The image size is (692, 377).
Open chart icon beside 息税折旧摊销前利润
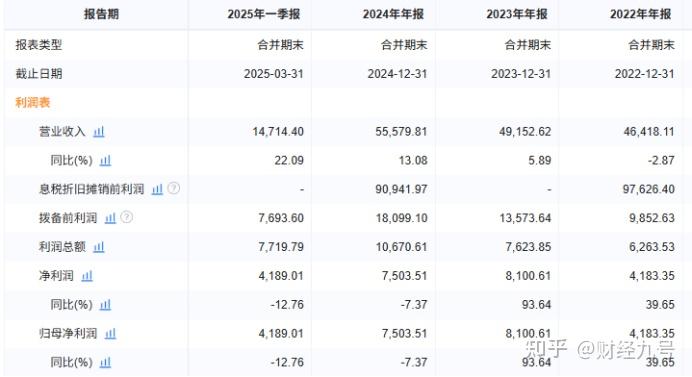158,189
